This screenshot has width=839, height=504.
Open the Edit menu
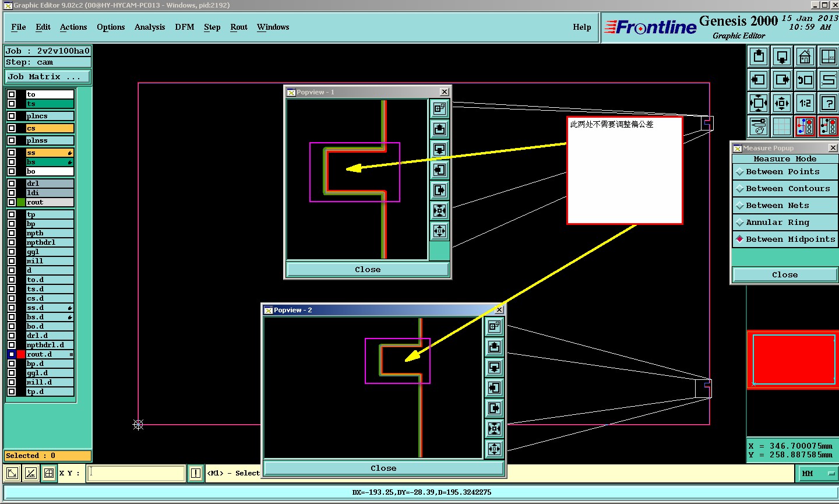pos(43,27)
